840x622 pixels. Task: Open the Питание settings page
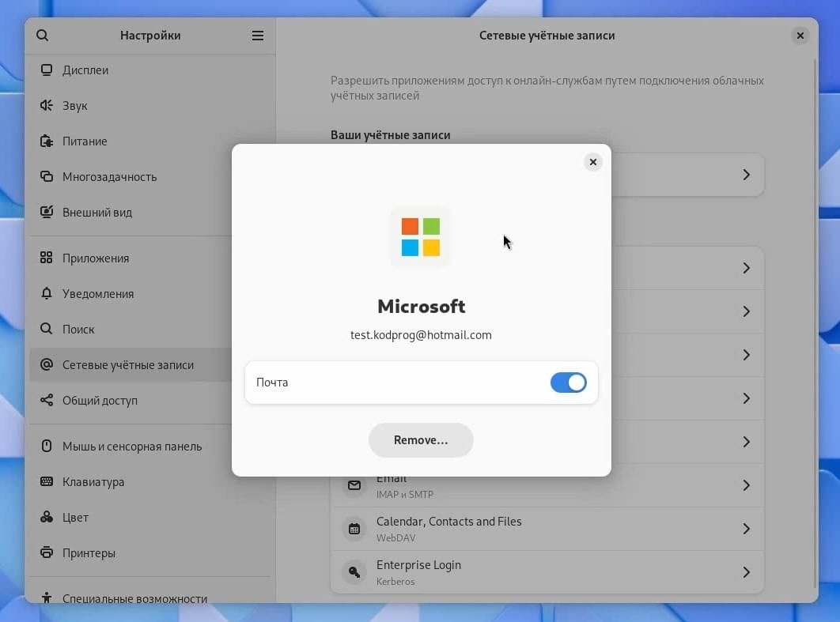150,141
